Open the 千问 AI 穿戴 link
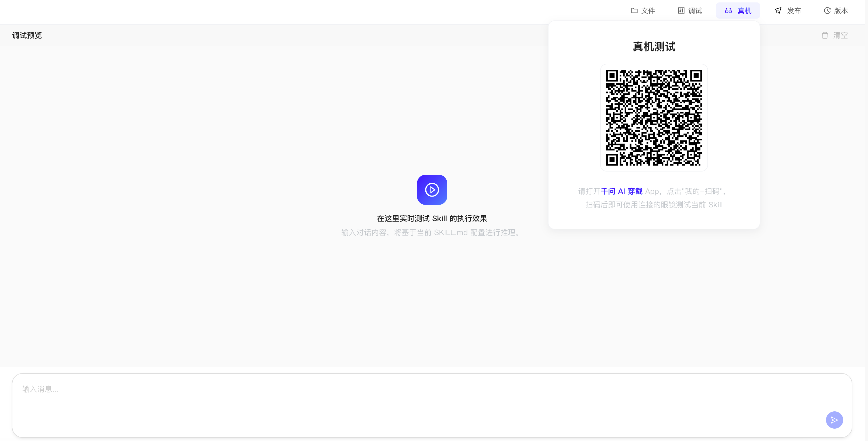This screenshot has height=441, width=868. click(621, 191)
